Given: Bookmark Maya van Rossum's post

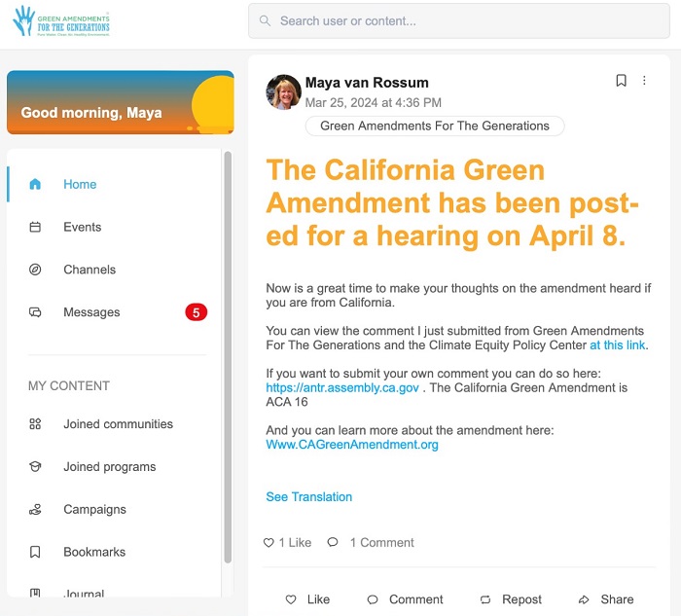Looking at the screenshot, I should click(x=621, y=81).
